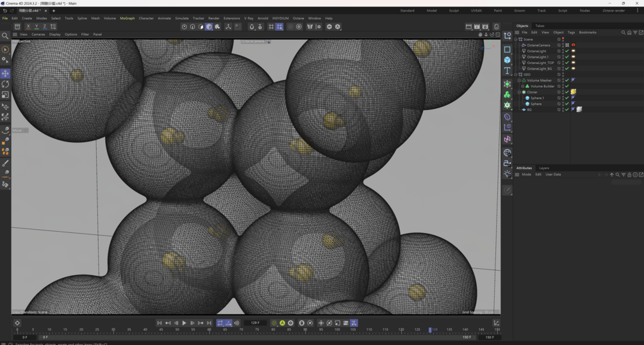Collapse the Scene null hierarchy
The width and height of the screenshot is (644, 345).
516,40
